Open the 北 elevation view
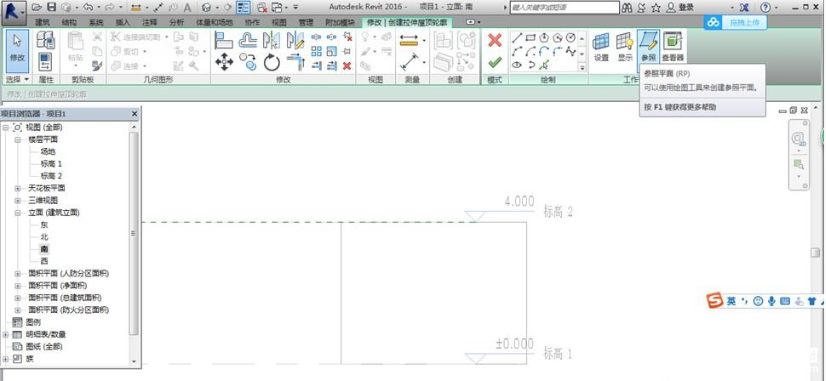This screenshot has width=826, height=381. 44,237
